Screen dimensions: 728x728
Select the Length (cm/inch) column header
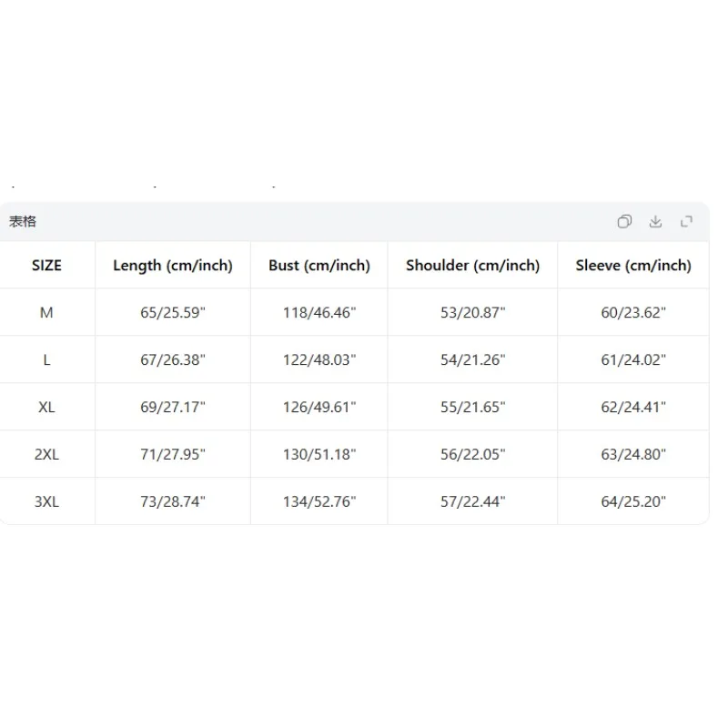point(173,265)
